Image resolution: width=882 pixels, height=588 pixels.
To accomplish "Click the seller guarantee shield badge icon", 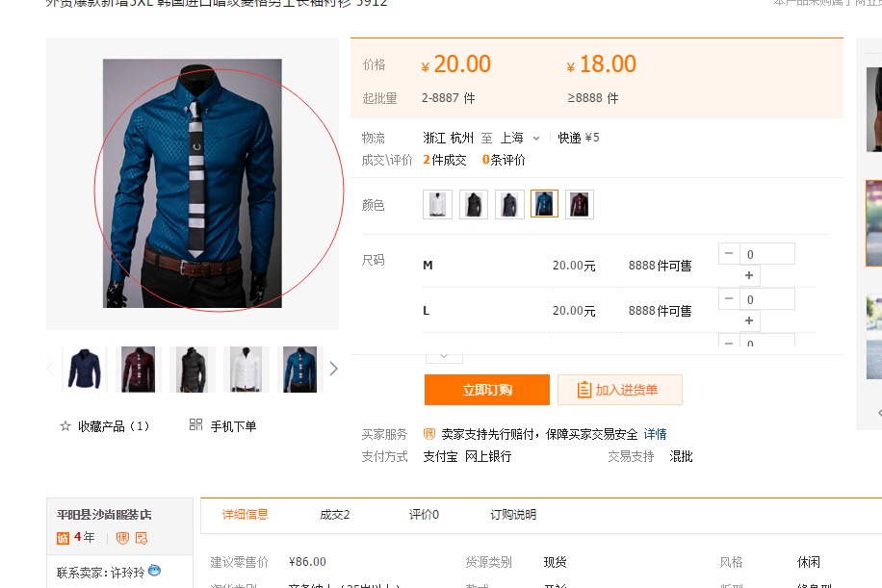I will click(429, 434).
